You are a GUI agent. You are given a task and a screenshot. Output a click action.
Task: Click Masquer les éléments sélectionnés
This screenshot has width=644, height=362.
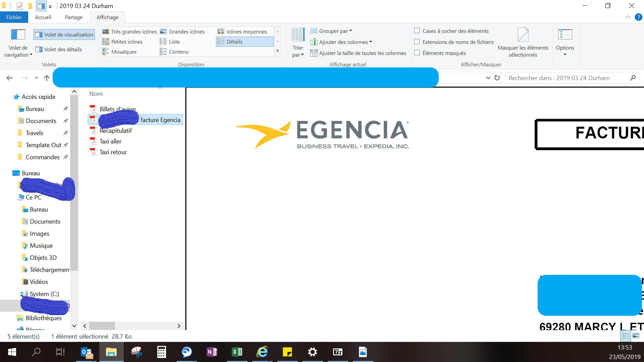[523, 43]
